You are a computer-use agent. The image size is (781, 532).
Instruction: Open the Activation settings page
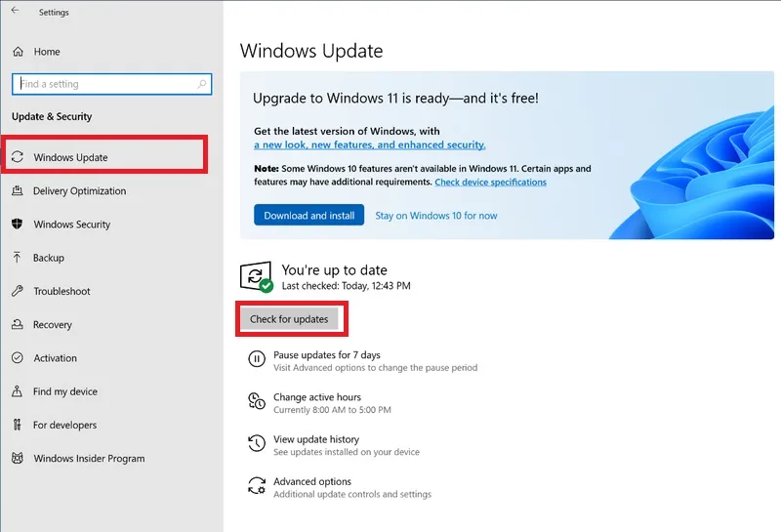[56, 357]
